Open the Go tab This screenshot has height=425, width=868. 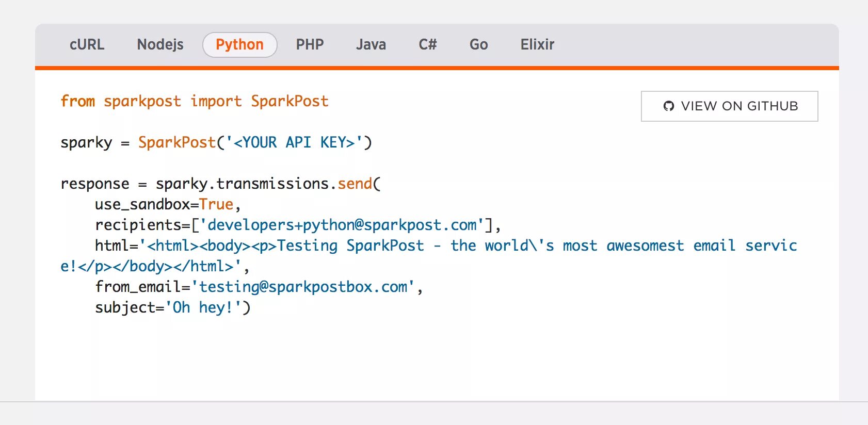pyautogui.click(x=478, y=45)
